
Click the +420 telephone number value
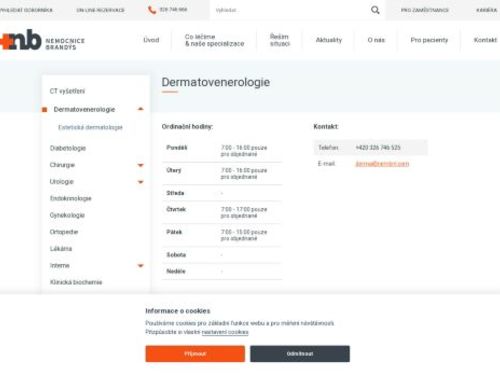coord(378,148)
